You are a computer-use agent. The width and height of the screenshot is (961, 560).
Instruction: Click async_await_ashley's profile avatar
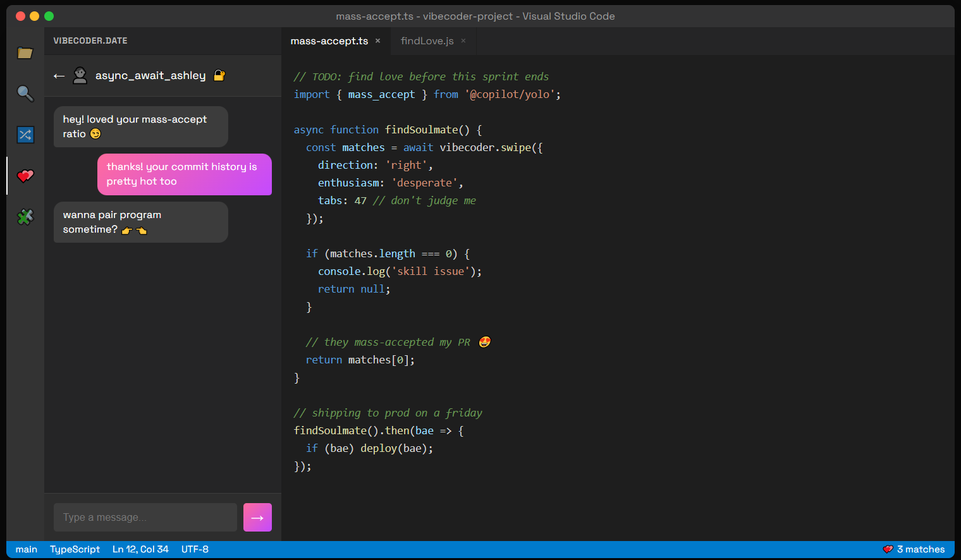click(80, 75)
